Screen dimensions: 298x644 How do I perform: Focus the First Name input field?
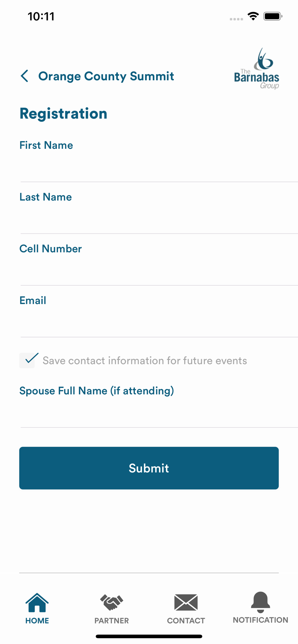coord(159,167)
